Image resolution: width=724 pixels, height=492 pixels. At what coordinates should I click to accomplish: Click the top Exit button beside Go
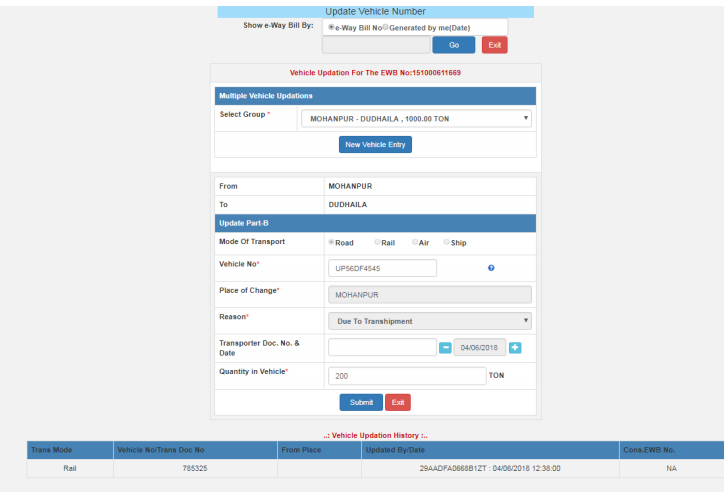click(494, 45)
